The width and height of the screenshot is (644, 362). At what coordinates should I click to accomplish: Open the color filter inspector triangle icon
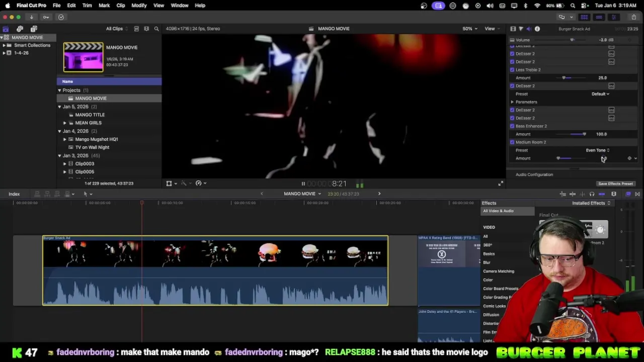click(521, 29)
